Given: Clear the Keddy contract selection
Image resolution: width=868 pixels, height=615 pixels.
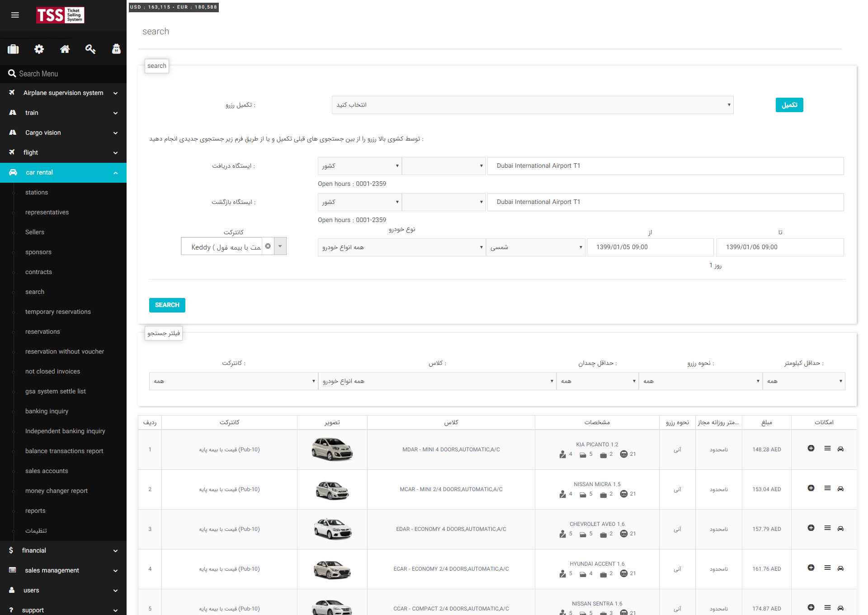Looking at the screenshot, I should (268, 246).
